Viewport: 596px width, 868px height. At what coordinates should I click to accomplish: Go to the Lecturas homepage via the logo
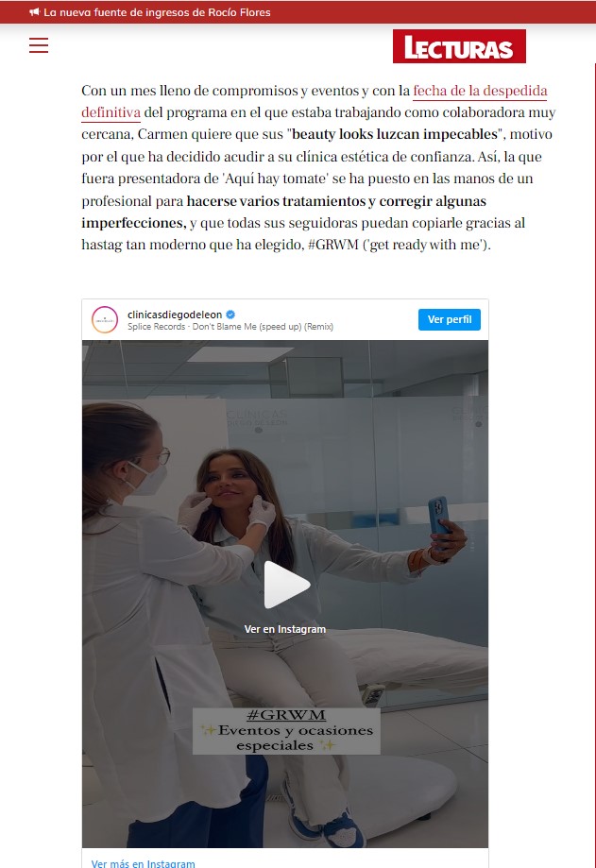point(459,46)
